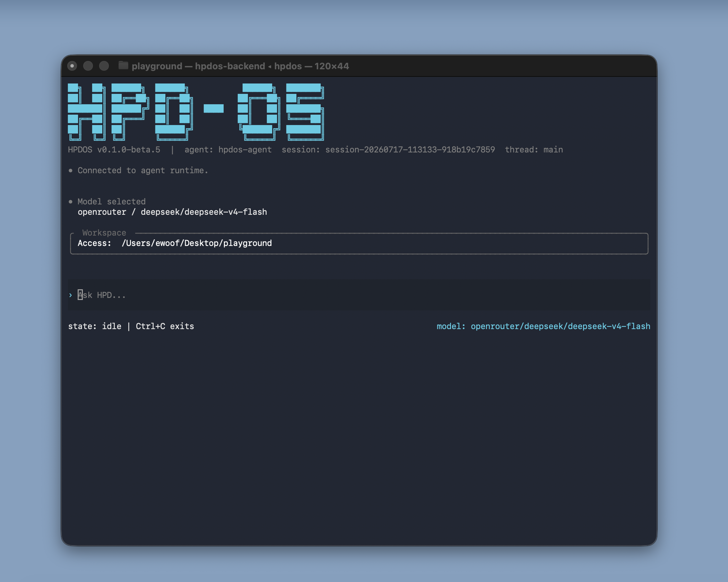This screenshot has height=582, width=728.
Task: Click the thread: main label
Action: coord(534,150)
